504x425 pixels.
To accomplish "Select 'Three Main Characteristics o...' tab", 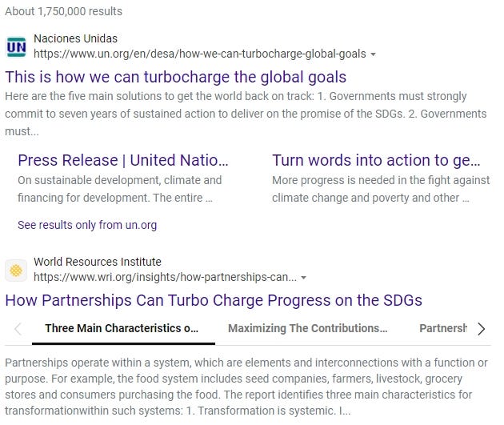I will point(122,328).
